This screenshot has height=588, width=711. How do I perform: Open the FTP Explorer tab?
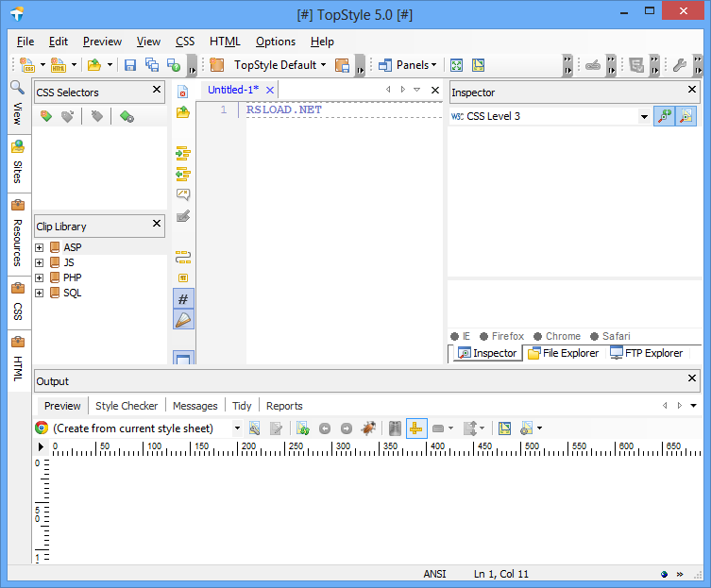646,353
